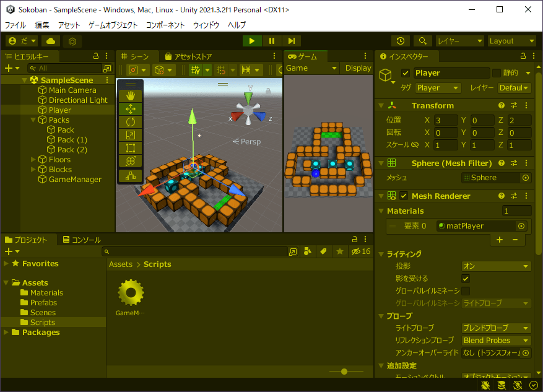Switch to the Console tab

(x=82, y=240)
